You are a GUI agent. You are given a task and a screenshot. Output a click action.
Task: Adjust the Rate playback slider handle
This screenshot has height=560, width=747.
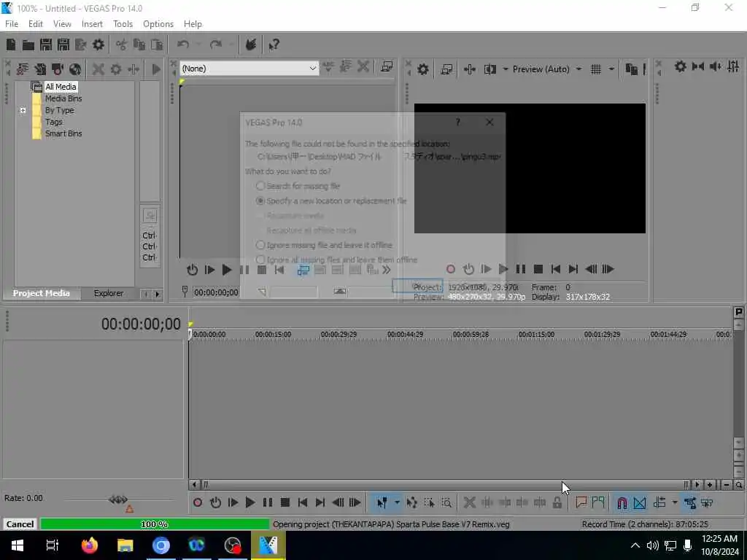[117, 499]
